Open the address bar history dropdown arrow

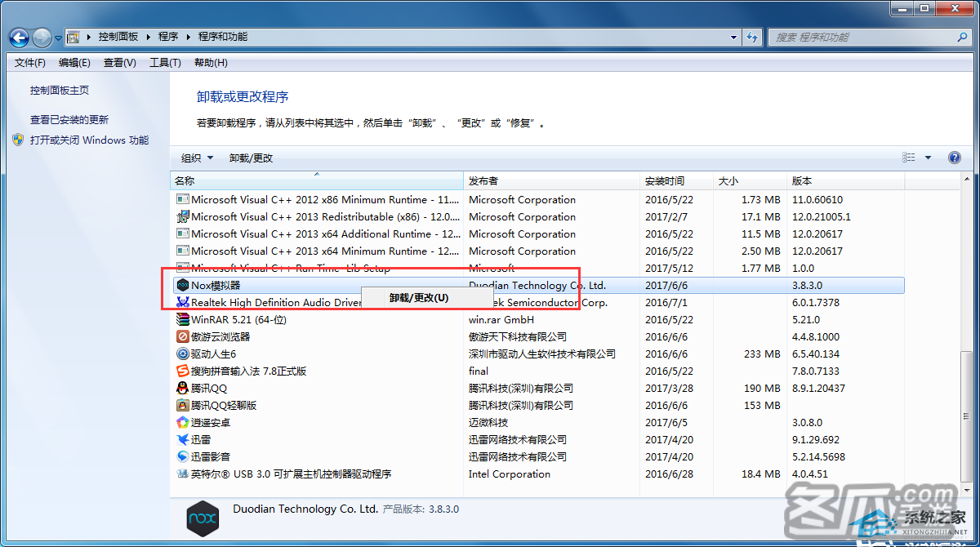tap(734, 37)
